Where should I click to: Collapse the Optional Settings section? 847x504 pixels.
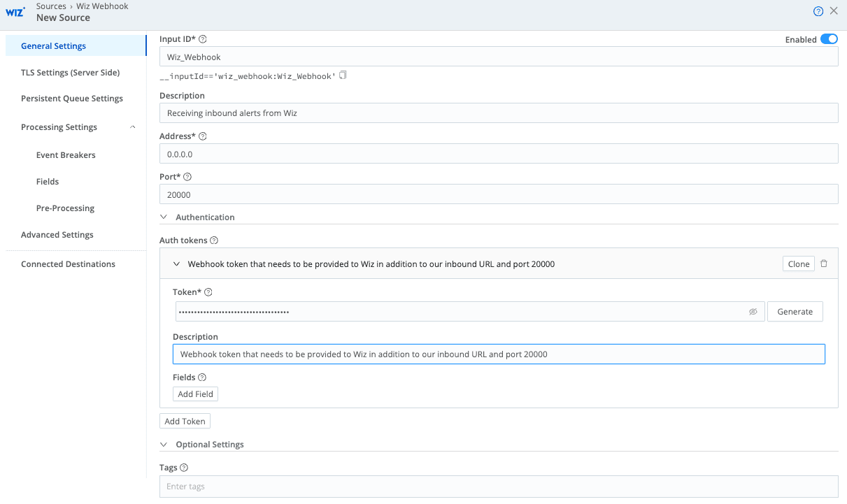[164, 445]
